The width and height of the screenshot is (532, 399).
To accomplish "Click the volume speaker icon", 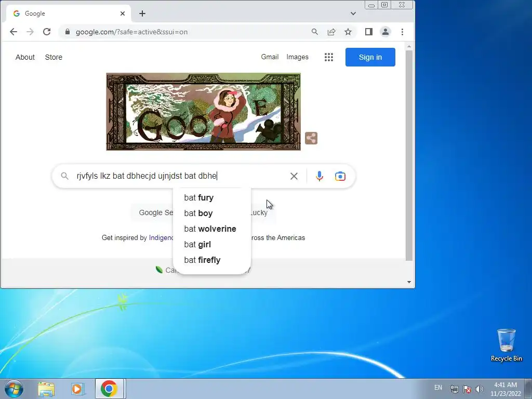I will click(479, 389).
